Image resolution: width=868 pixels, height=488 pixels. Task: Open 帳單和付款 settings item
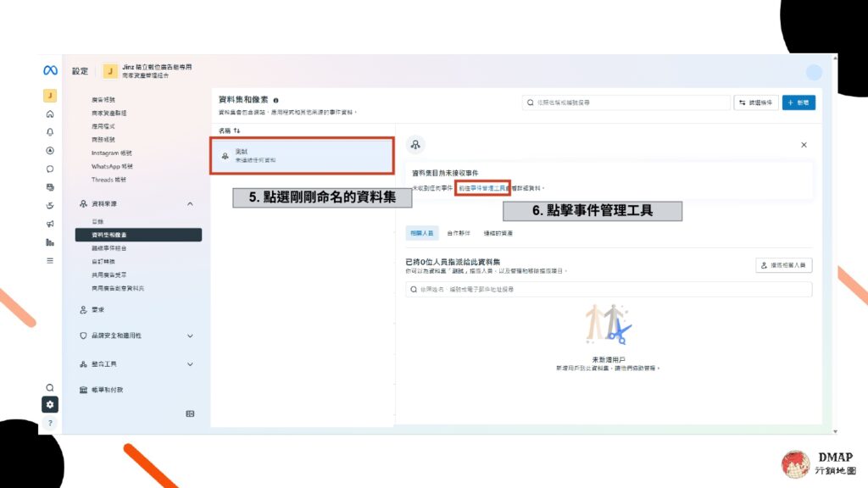click(x=102, y=390)
